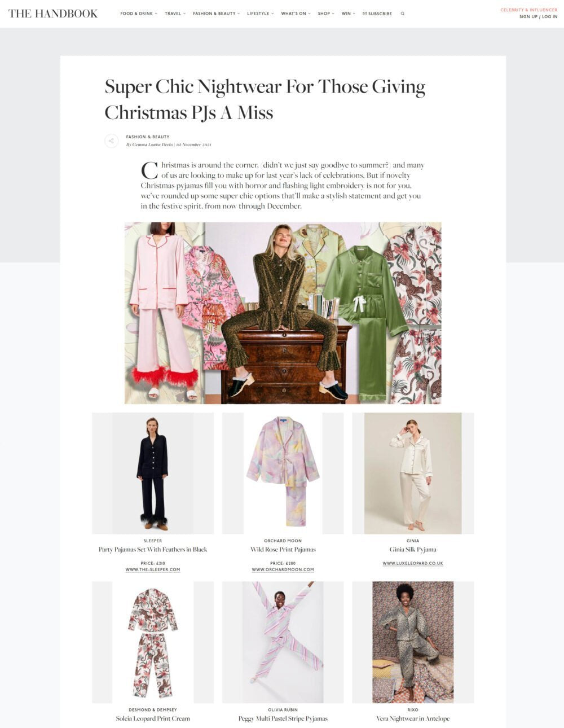This screenshot has width=564, height=728.
Task: Open the What's On menu
Action: click(296, 14)
